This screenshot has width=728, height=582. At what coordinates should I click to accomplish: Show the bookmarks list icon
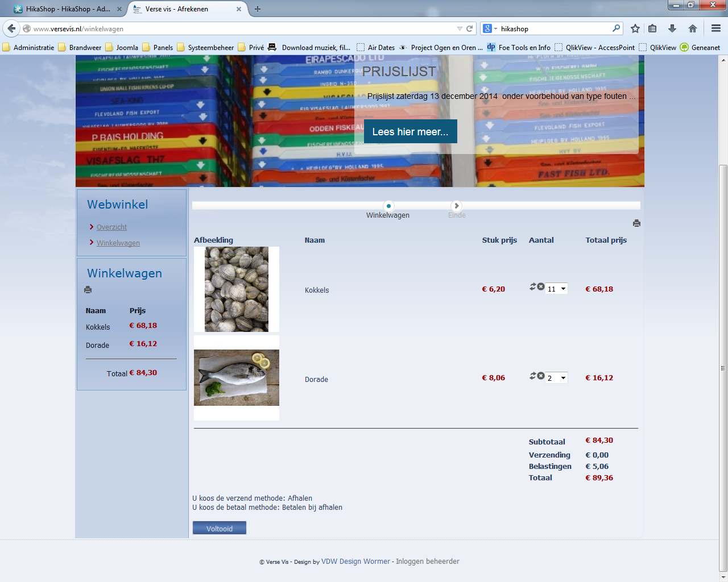pyautogui.click(x=652, y=28)
